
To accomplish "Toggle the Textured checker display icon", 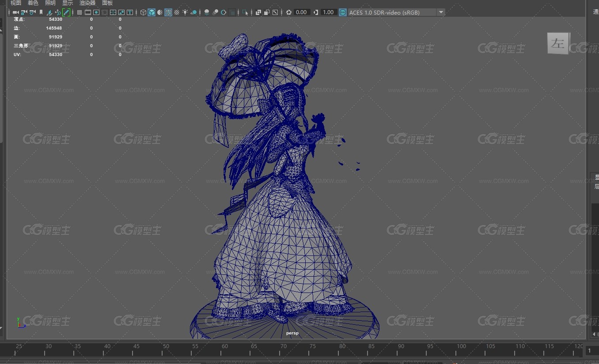I will [176, 12].
